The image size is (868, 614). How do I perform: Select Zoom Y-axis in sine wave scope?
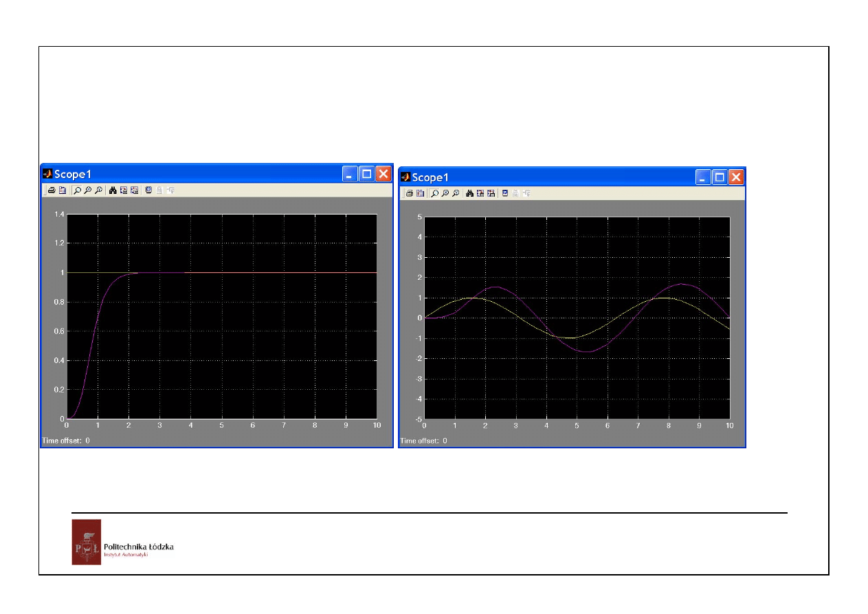click(x=456, y=194)
